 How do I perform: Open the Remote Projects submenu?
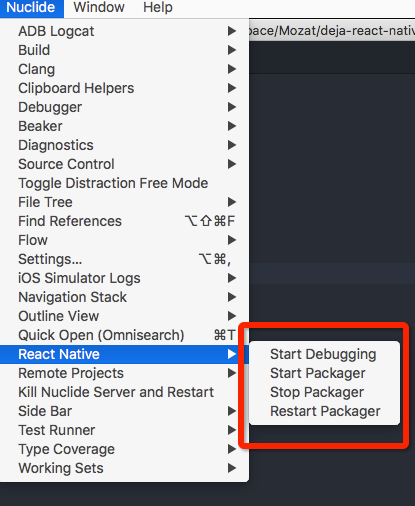pyautogui.click(x=124, y=373)
